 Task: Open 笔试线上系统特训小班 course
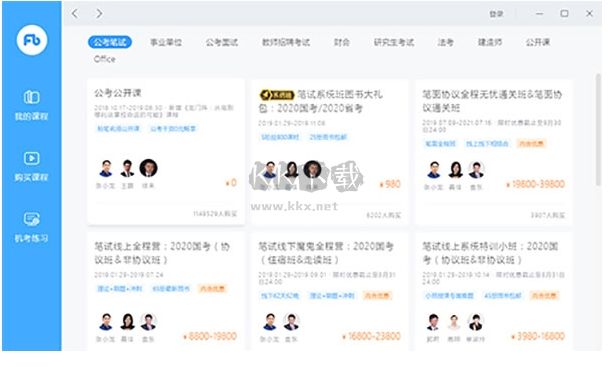[x=490, y=253]
